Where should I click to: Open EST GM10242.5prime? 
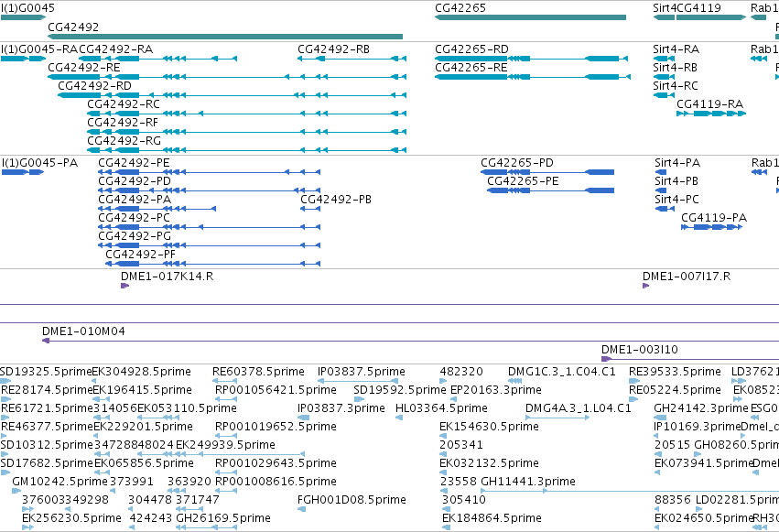click(x=16, y=491)
